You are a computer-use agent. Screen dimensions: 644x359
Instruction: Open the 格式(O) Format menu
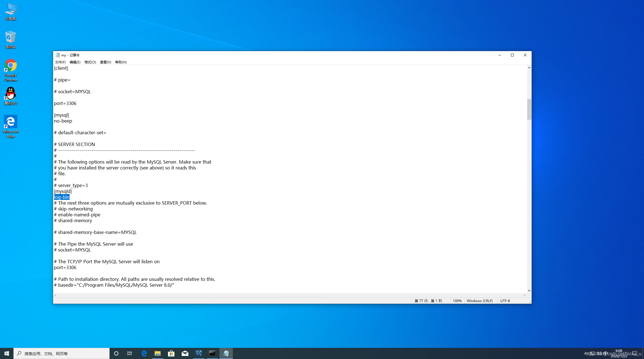[90, 62]
